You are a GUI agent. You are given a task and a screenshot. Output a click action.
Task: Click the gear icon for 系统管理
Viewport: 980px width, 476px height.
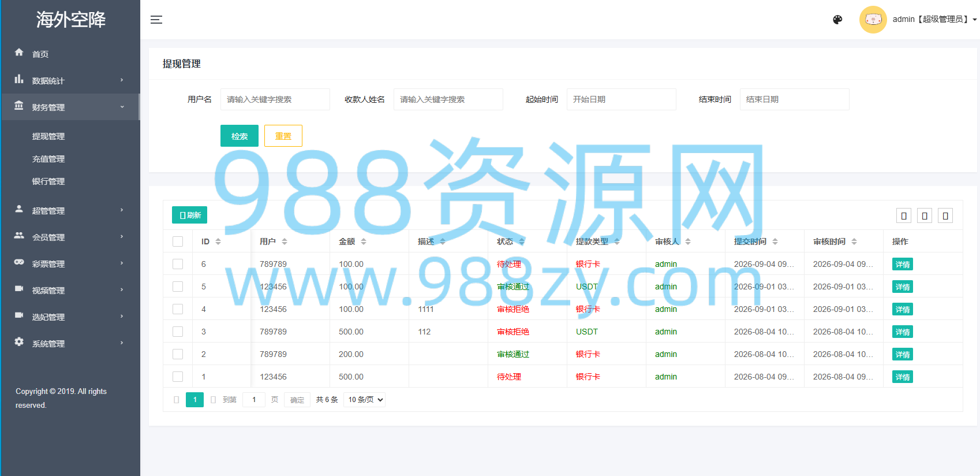click(19, 342)
